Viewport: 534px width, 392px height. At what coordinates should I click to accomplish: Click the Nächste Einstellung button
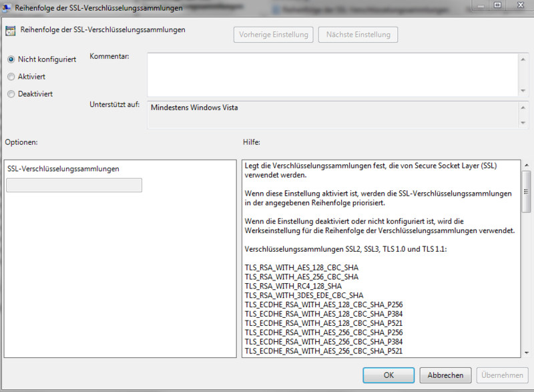click(x=358, y=34)
